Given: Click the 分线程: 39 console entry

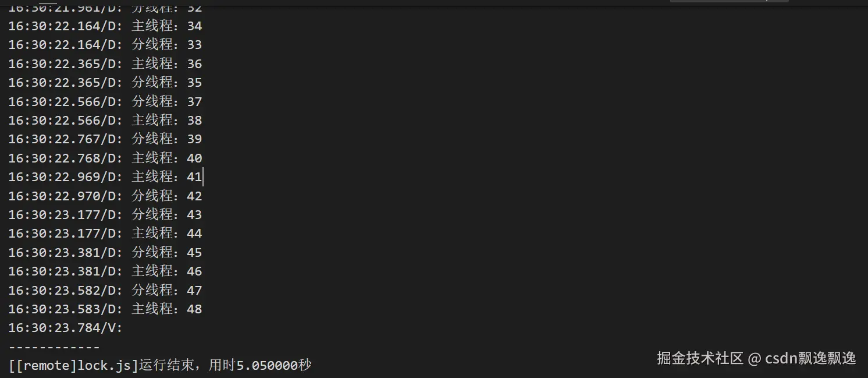Looking at the screenshot, I should 105,139.
